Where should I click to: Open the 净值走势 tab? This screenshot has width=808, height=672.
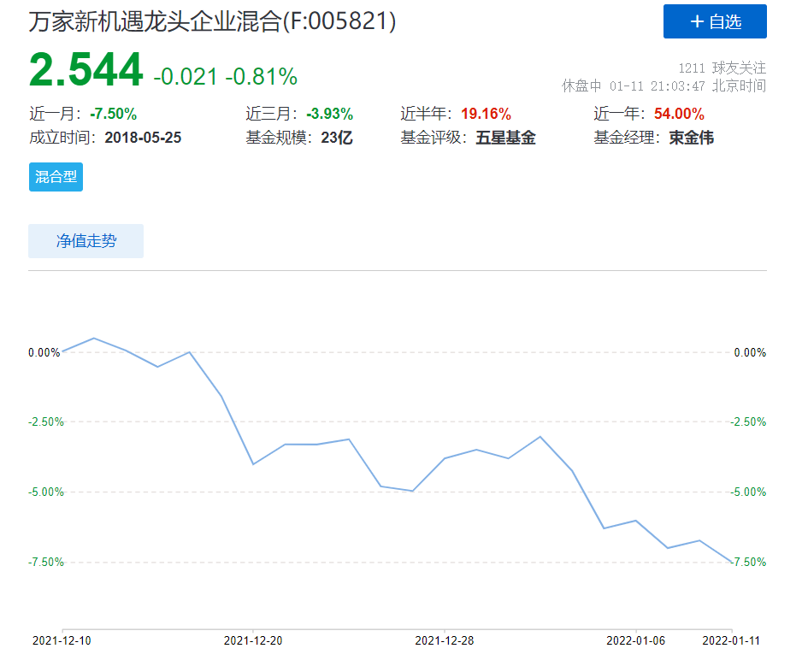[86, 241]
